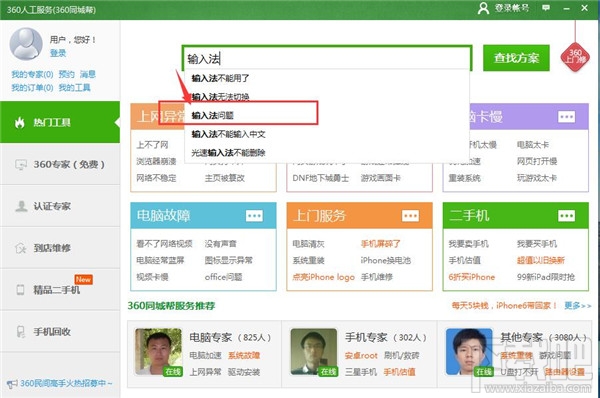Choose suggestion 光速输入法不能删除
Image resolution: width=600 pixels, height=398 pixels.
(327, 153)
